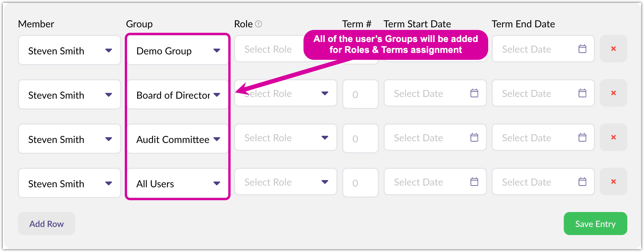Select Role for the All Users row

click(x=285, y=182)
